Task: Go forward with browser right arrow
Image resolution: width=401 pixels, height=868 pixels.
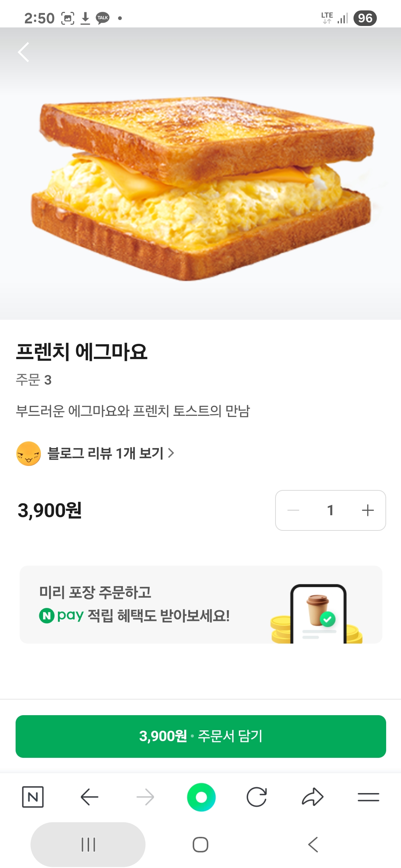Action: (x=145, y=797)
